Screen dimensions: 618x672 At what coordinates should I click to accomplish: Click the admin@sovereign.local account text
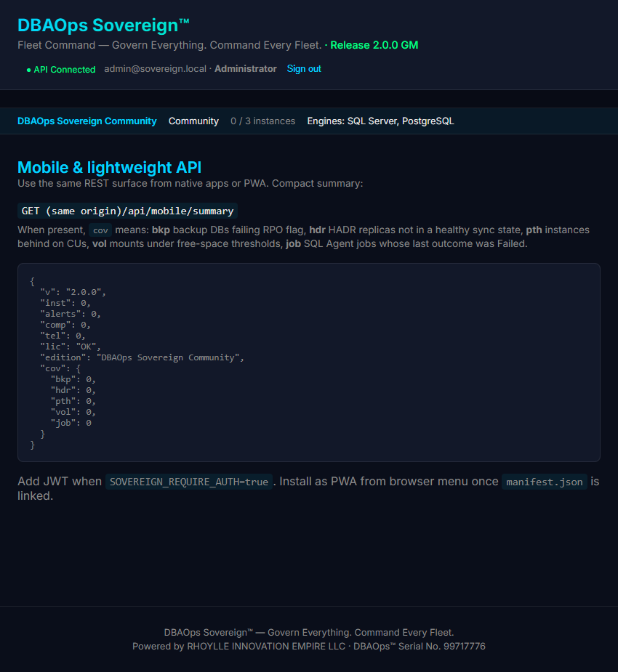(x=156, y=68)
